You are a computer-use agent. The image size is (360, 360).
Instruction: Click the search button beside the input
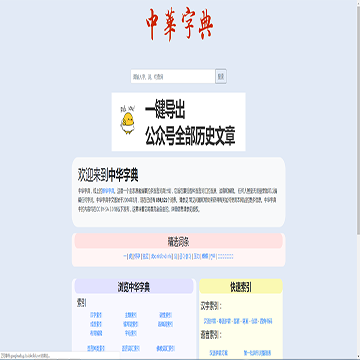coord(221,76)
